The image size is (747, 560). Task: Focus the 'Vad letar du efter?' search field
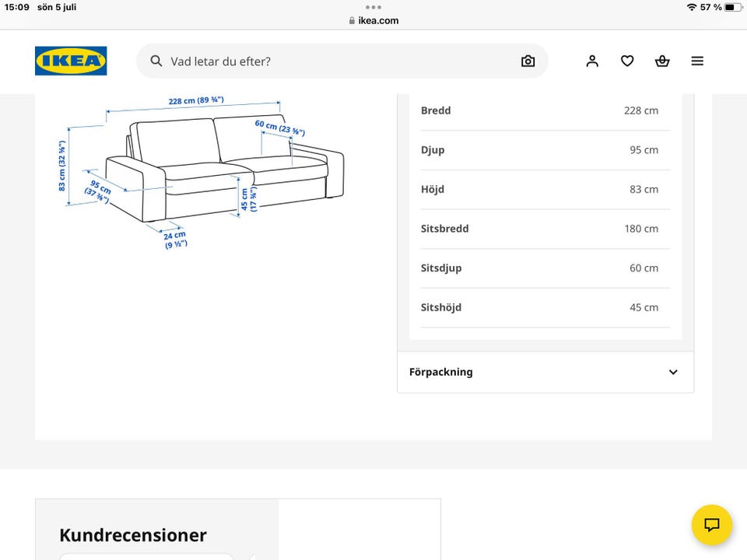click(342, 61)
